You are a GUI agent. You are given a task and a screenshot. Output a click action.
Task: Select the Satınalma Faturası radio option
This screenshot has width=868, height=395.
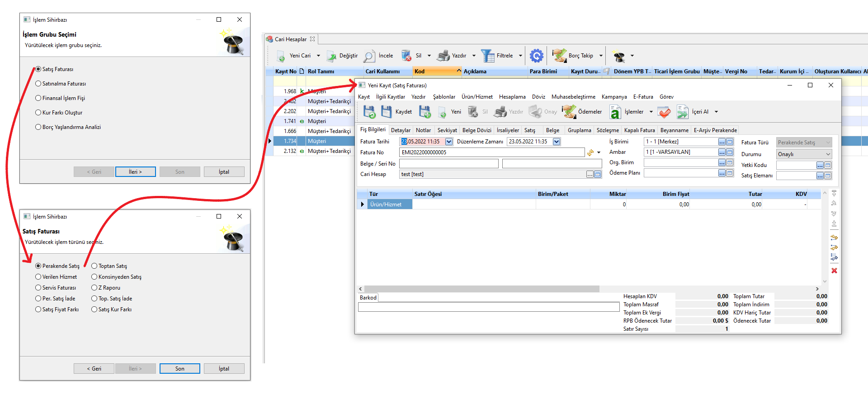point(38,84)
